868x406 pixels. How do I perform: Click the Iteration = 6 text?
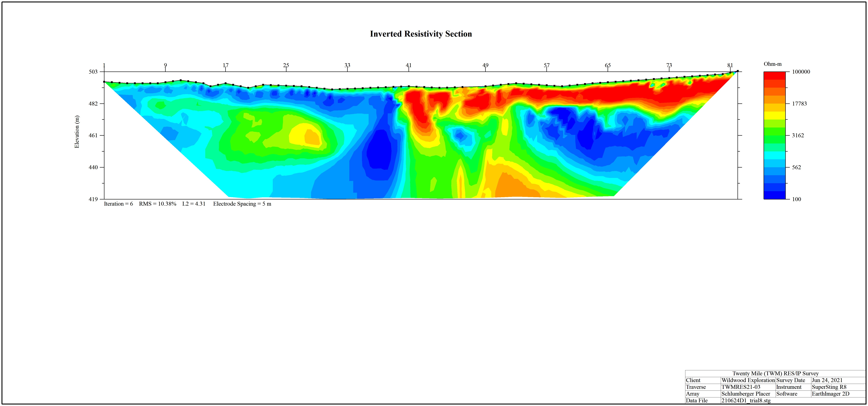coord(118,204)
